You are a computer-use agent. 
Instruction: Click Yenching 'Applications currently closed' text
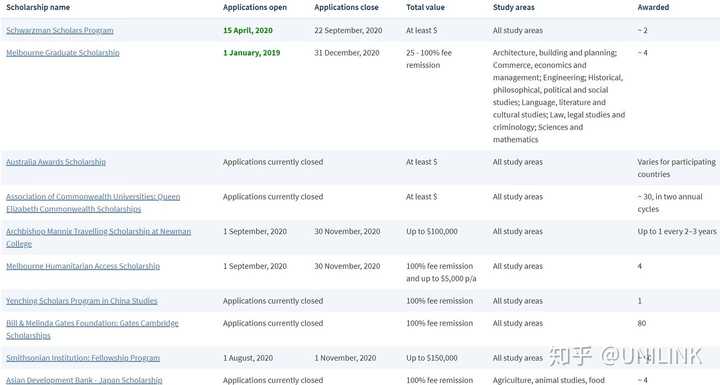273,301
